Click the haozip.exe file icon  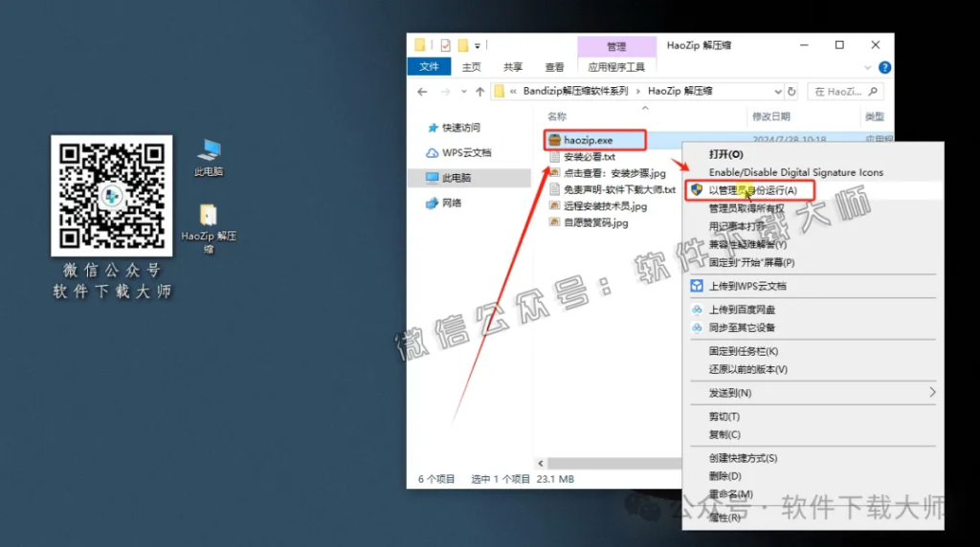(554, 140)
